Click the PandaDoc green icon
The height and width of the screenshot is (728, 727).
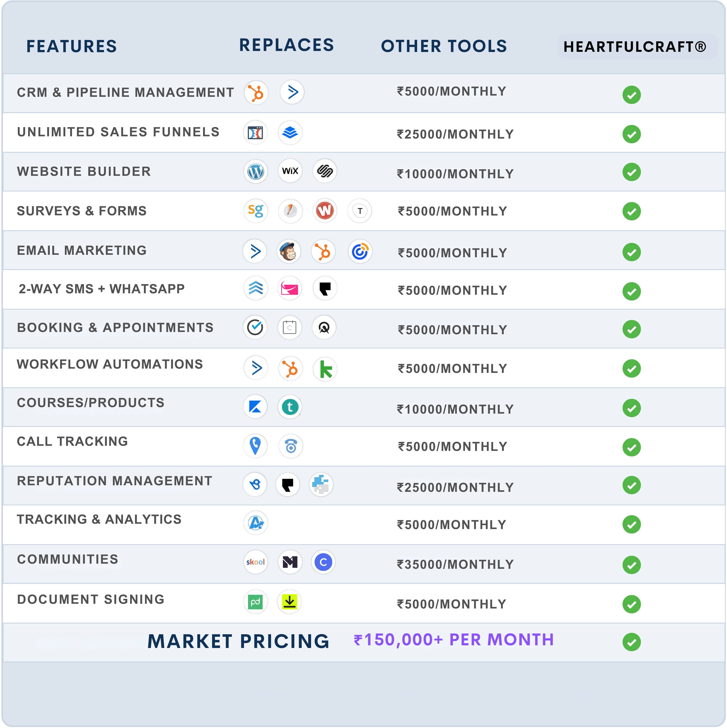tap(255, 602)
